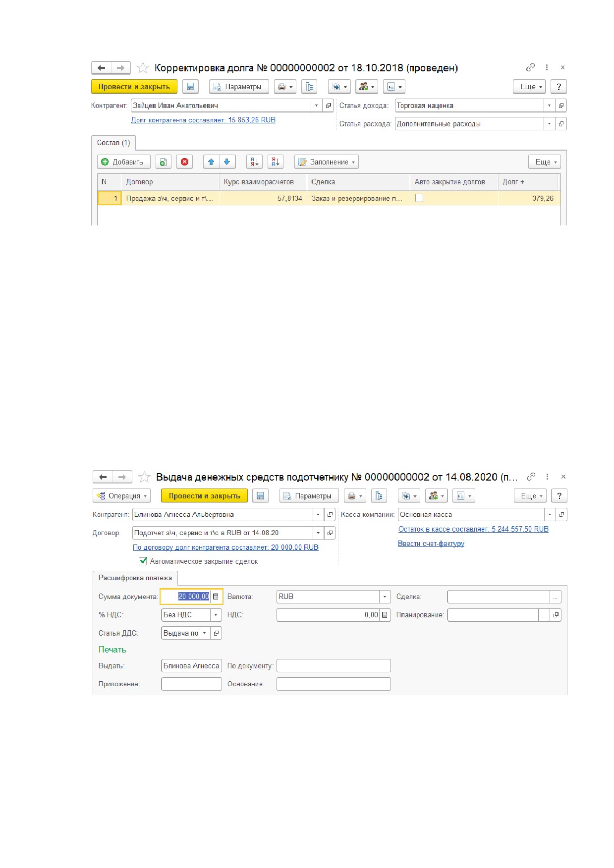
Task: Delete row red cross icon
Action: [x=184, y=162]
